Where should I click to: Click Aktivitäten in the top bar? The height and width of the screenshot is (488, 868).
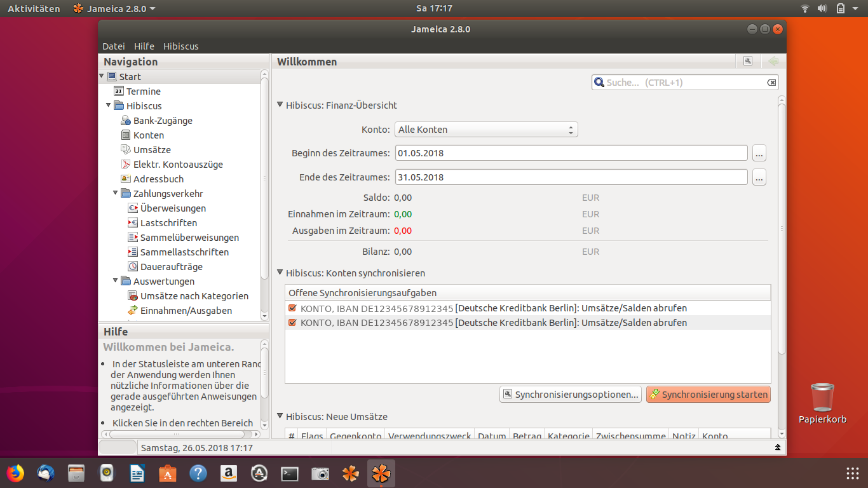click(x=34, y=9)
